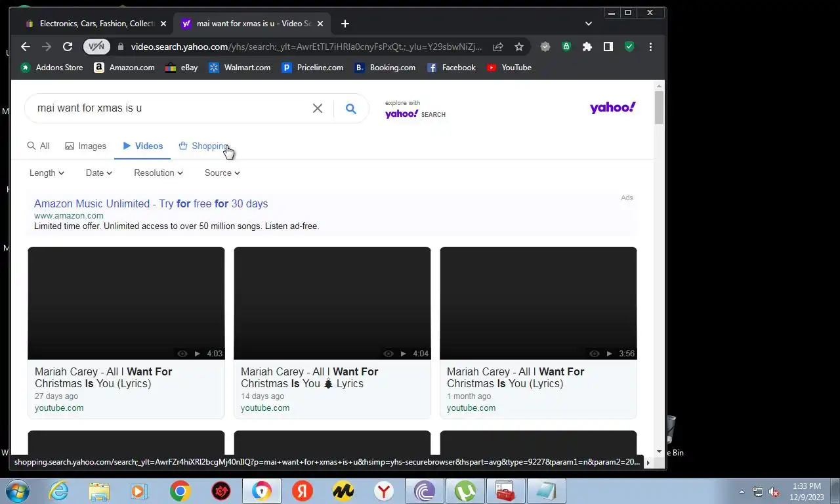The image size is (840, 504).
Task: Open the YouTube bookmark
Action: [509, 68]
